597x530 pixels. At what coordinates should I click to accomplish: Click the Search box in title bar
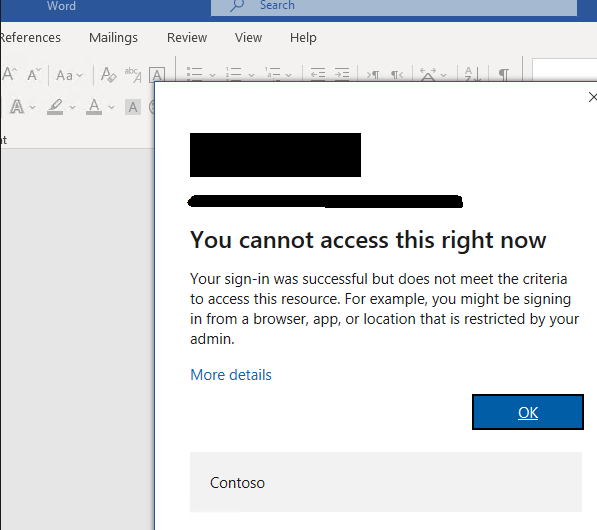point(394,6)
